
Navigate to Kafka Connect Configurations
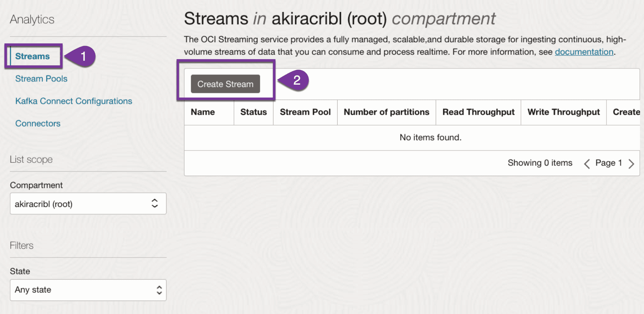click(x=74, y=101)
